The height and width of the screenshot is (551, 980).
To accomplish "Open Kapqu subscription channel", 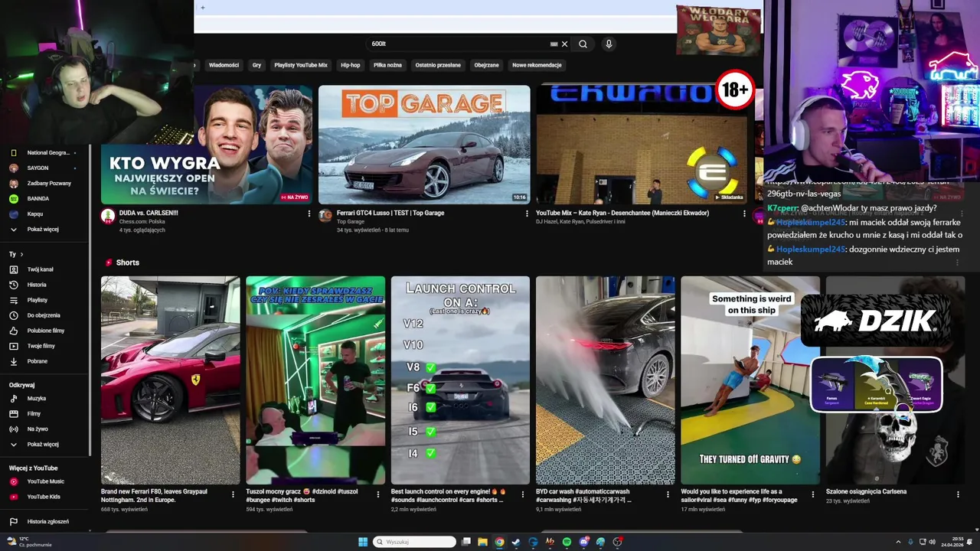I will (x=35, y=214).
